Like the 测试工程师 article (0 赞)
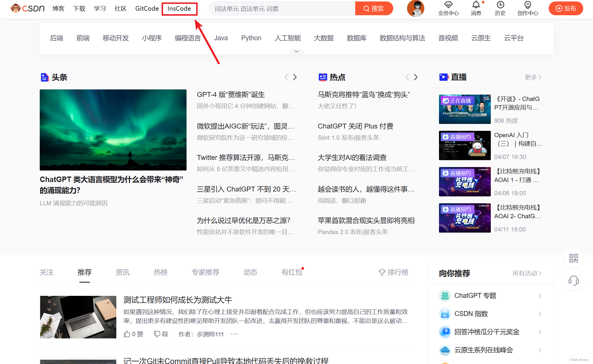Image resolution: width=593 pixels, height=364 pixels. pyautogui.click(x=133, y=334)
